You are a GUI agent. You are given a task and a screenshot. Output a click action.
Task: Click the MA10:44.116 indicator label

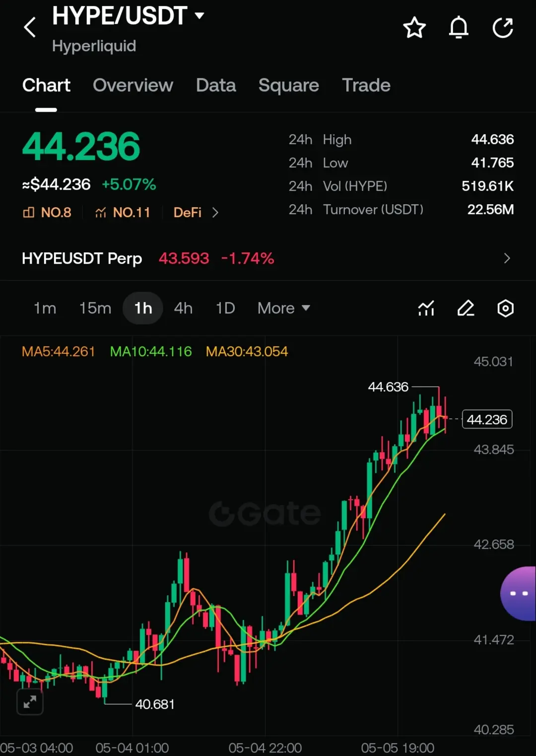pos(151,352)
